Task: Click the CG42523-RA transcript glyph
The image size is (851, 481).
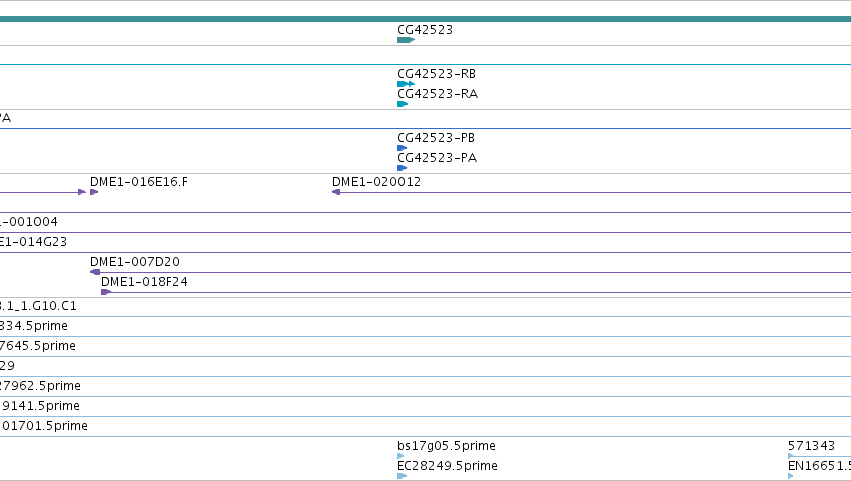Action: point(403,104)
